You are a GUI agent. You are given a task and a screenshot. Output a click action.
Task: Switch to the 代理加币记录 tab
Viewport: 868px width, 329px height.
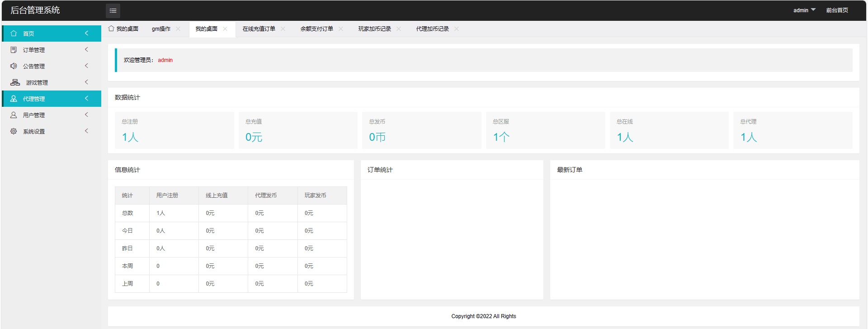[x=432, y=29]
